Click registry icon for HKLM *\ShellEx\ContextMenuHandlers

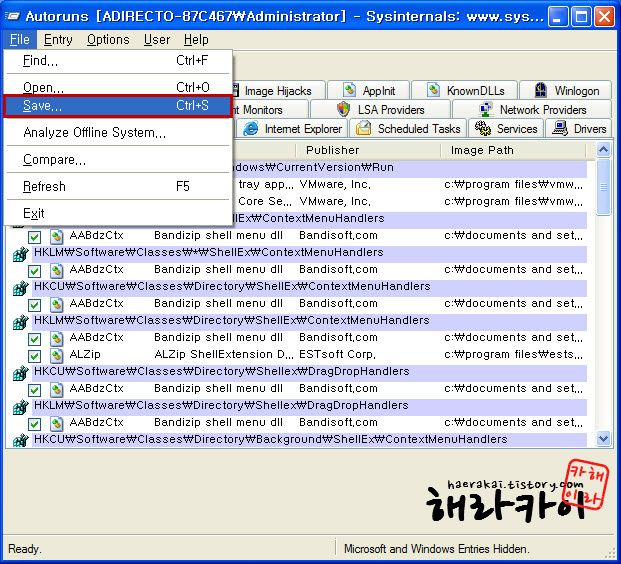[21, 253]
